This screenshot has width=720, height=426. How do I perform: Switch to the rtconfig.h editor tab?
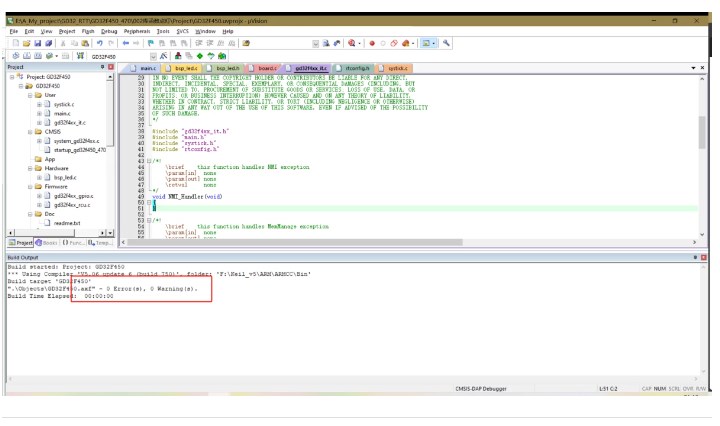357,68
